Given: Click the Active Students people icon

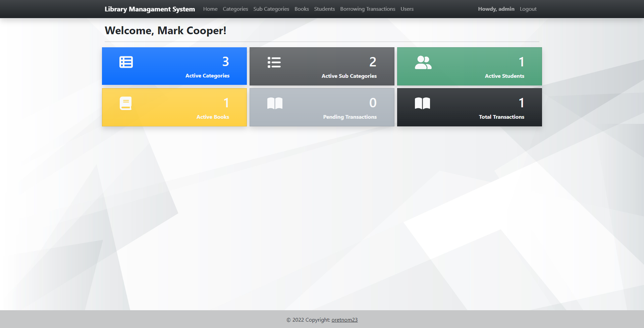Looking at the screenshot, I should (x=423, y=62).
